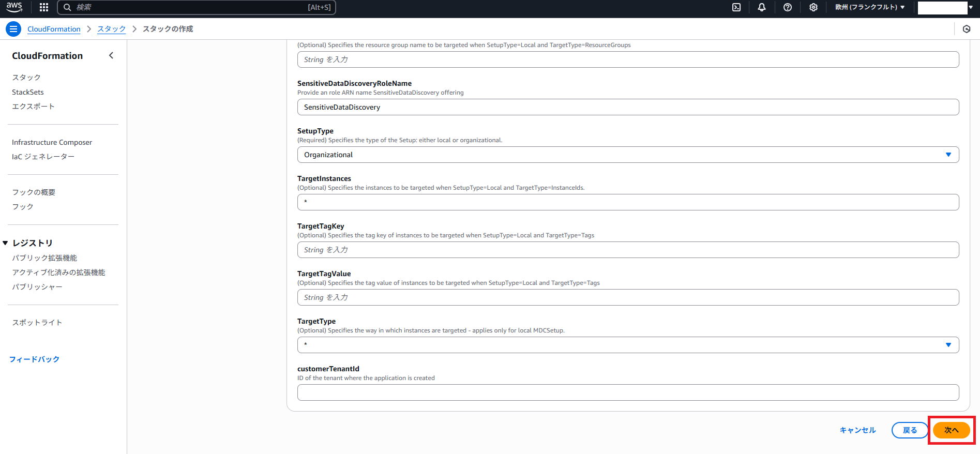The width and height of the screenshot is (980, 454).
Task: Collapse the レジストリ section
Action: [x=5, y=243]
